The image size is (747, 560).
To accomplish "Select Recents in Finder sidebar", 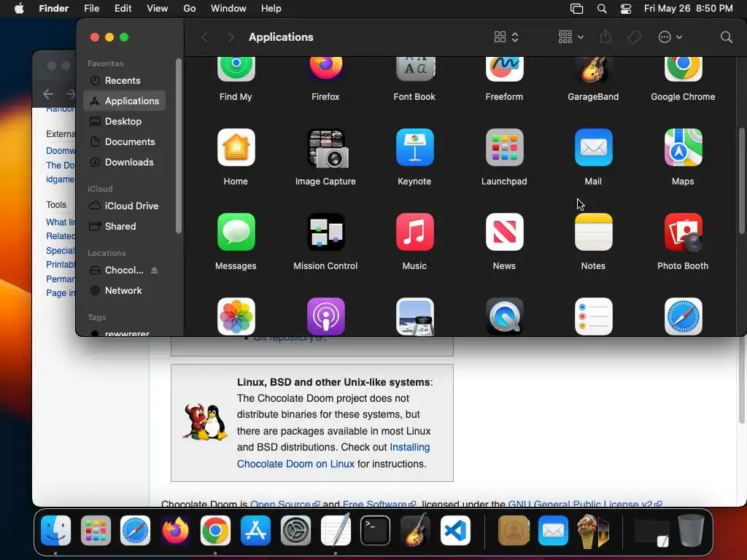I will pyautogui.click(x=124, y=80).
